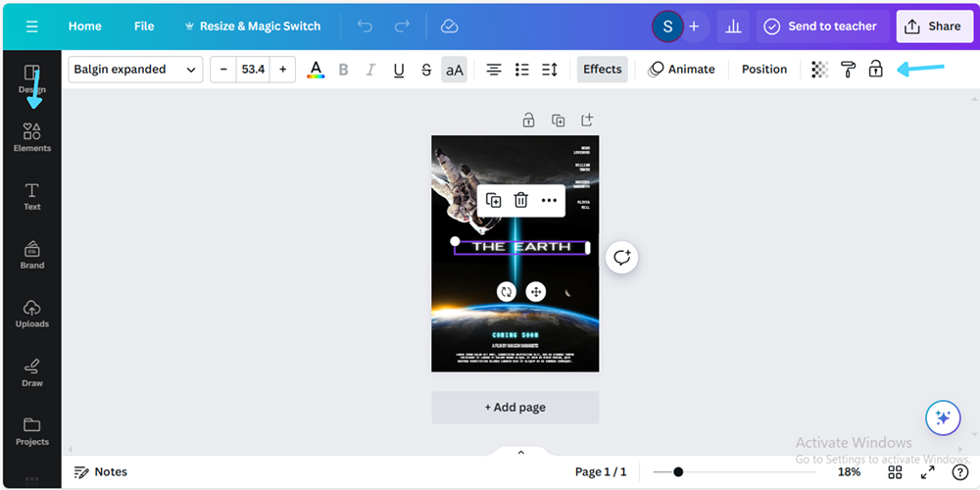
Task: Click Animate
Action: point(681,70)
